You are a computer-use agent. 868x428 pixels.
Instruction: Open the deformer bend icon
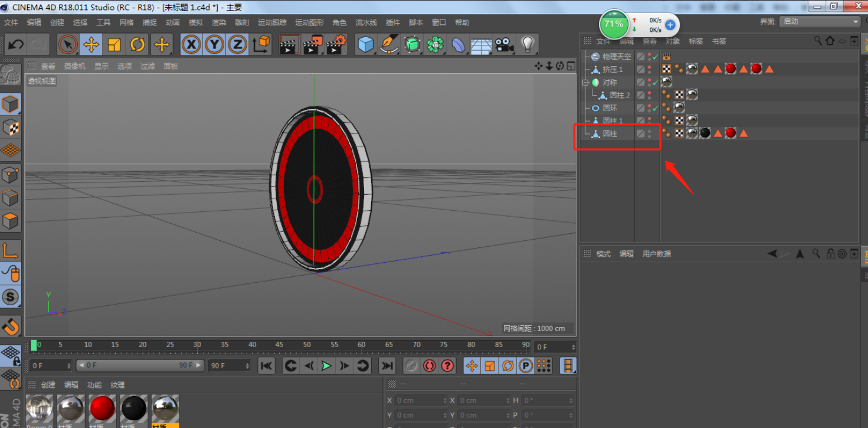(x=458, y=44)
